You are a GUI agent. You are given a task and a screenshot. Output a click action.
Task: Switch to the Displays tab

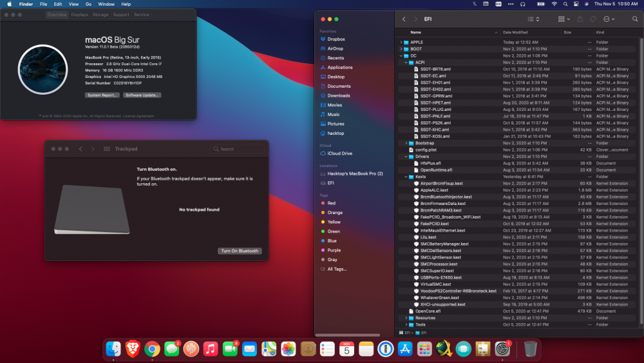[80, 14]
